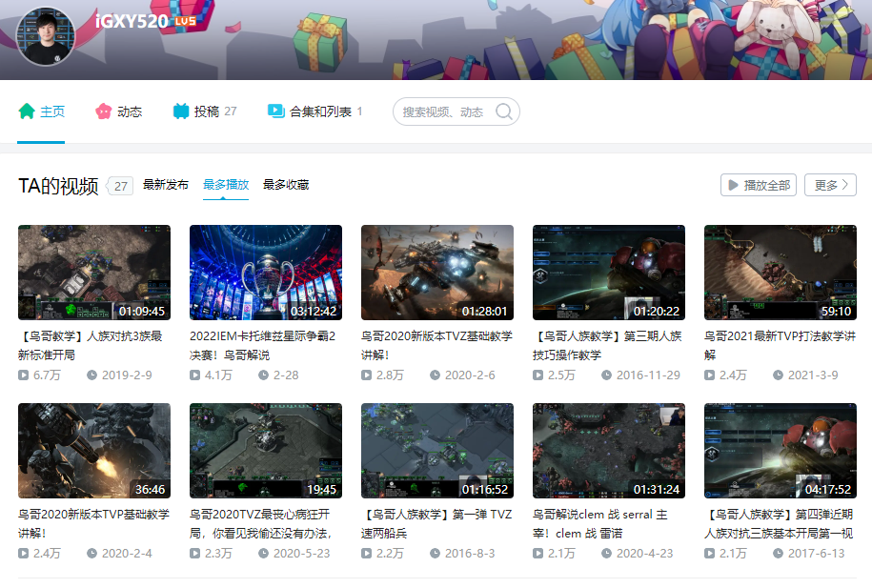This screenshot has height=588, width=872.
Task: Click the play count 2.5万
Action: [x=561, y=375]
